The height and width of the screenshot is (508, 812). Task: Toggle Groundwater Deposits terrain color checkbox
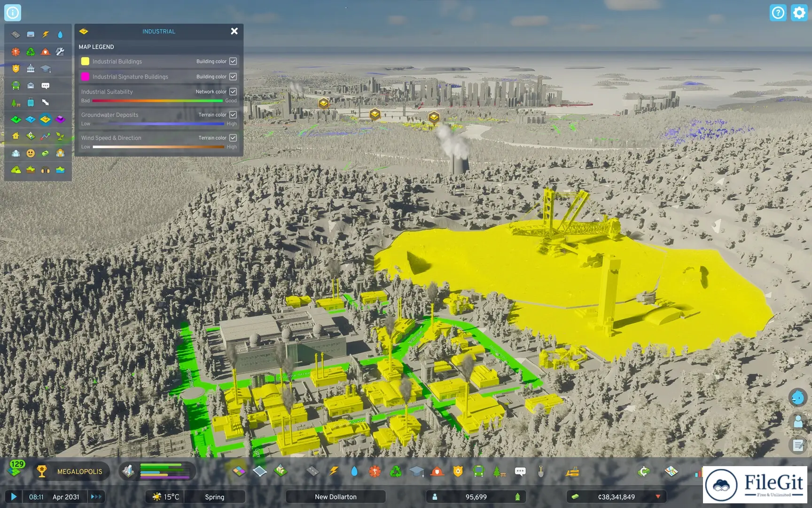pos(233,114)
